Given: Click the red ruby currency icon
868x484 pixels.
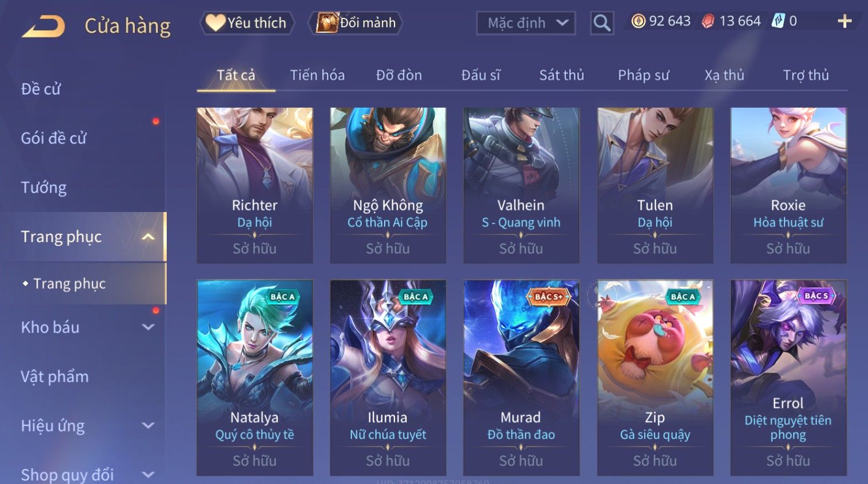Looking at the screenshot, I should pos(708,21).
